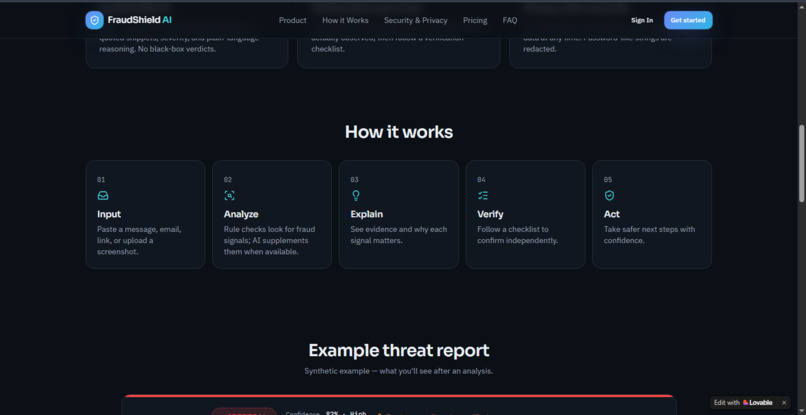
Task: Go to How it Works nav link
Action: pos(345,20)
